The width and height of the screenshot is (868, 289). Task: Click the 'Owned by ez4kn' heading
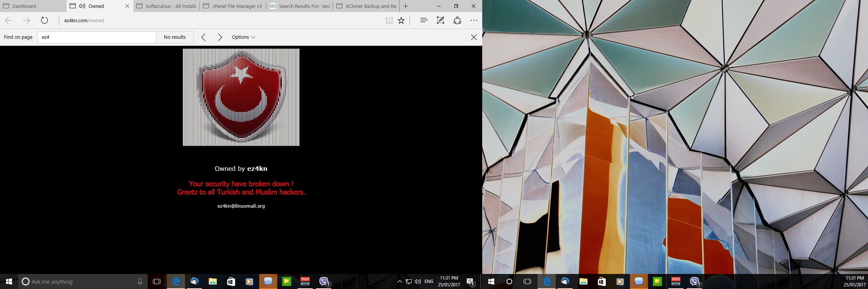pyautogui.click(x=241, y=169)
